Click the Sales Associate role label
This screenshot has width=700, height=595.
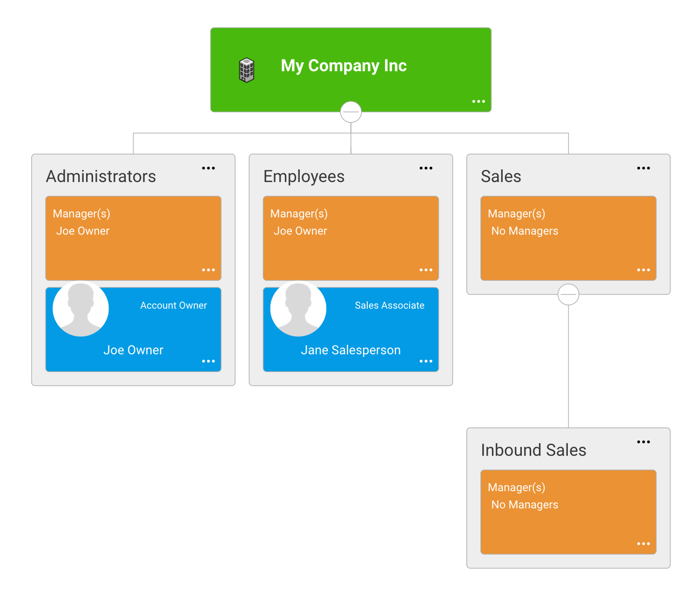[390, 305]
